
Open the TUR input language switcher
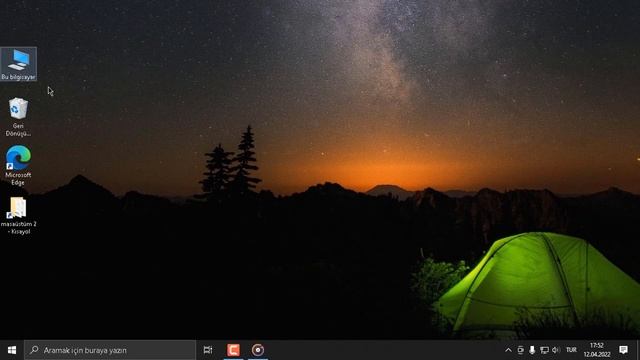click(571, 350)
